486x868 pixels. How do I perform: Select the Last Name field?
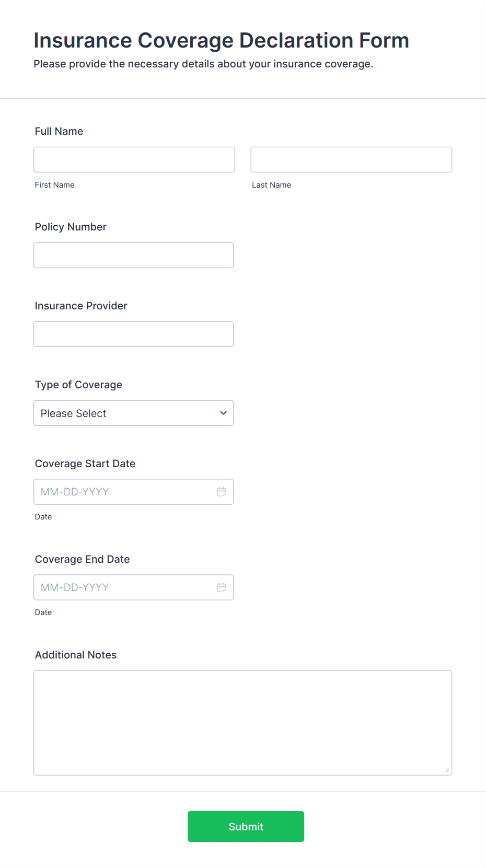351,159
